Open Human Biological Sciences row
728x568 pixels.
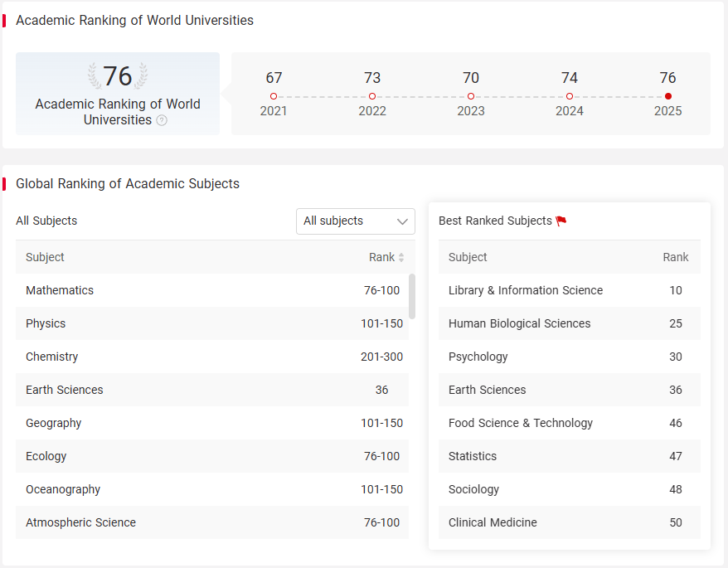(569, 323)
